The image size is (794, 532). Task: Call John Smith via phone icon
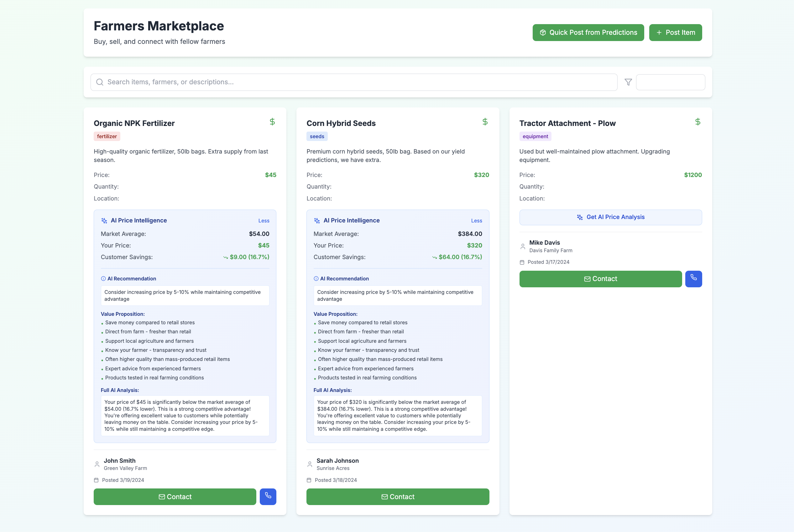click(268, 496)
